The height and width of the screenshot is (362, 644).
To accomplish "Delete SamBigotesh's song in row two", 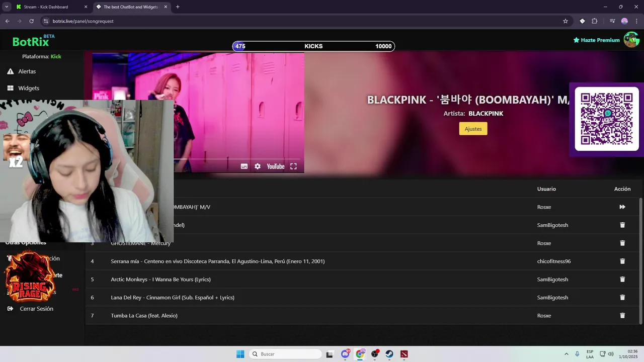I will [622, 225].
